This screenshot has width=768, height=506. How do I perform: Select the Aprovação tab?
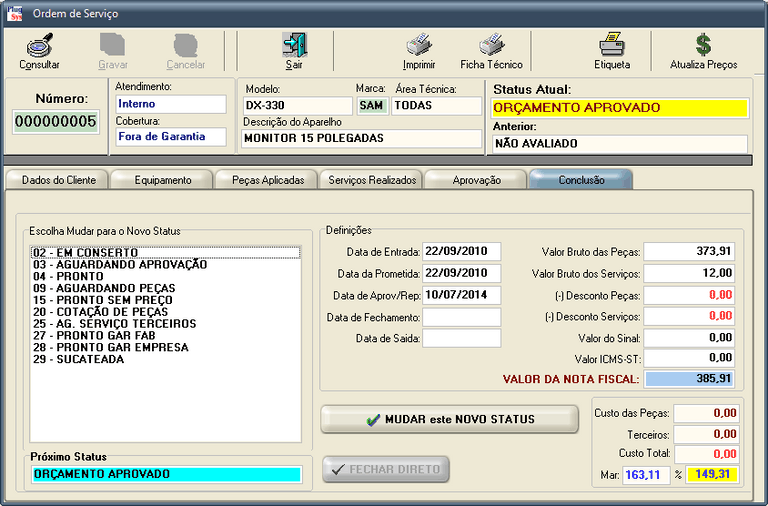[x=476, y=180]
